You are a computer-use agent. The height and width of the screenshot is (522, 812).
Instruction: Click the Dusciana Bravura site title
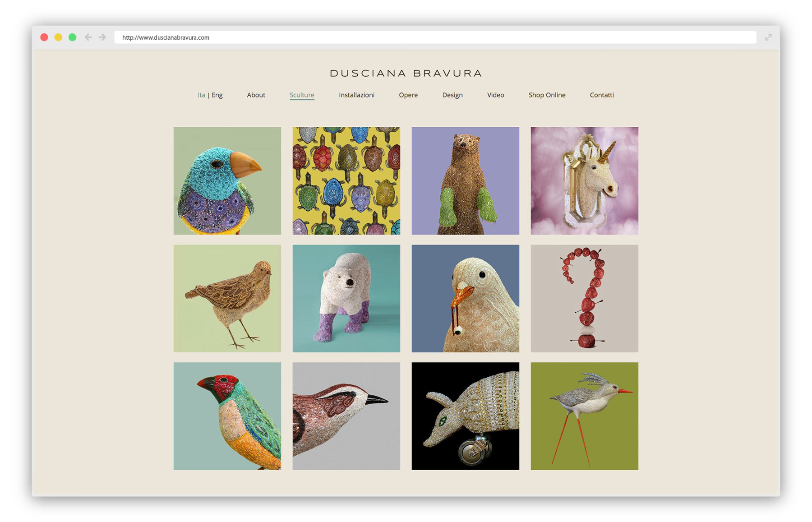406,73
